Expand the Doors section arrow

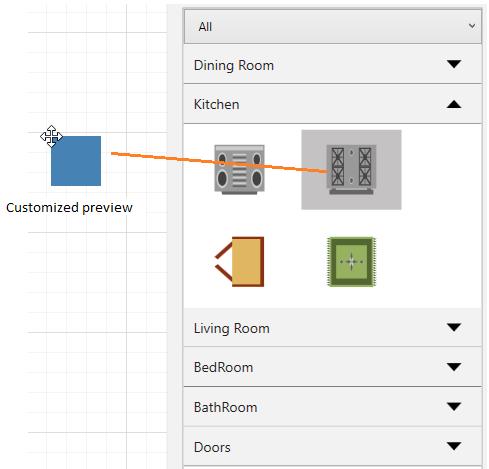tap(454, 446)
